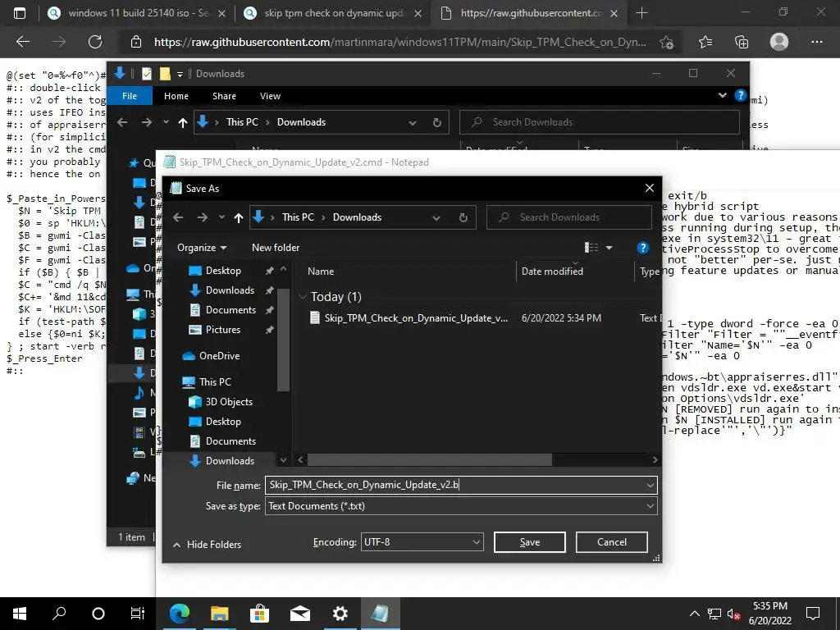Image resolution: width=840 pixels, height=630 pixels.
Task: Click the Save button in Save As dialog
Action: (x=529, y=542)
